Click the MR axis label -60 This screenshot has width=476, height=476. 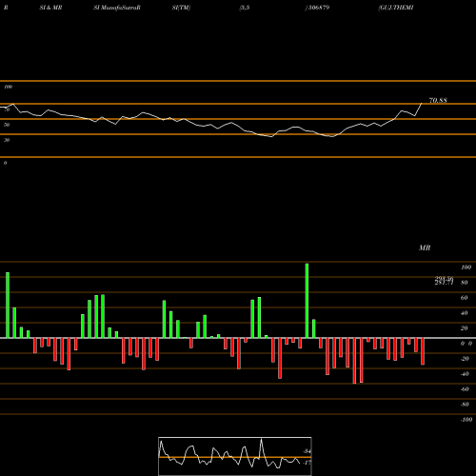coord(465,389)
